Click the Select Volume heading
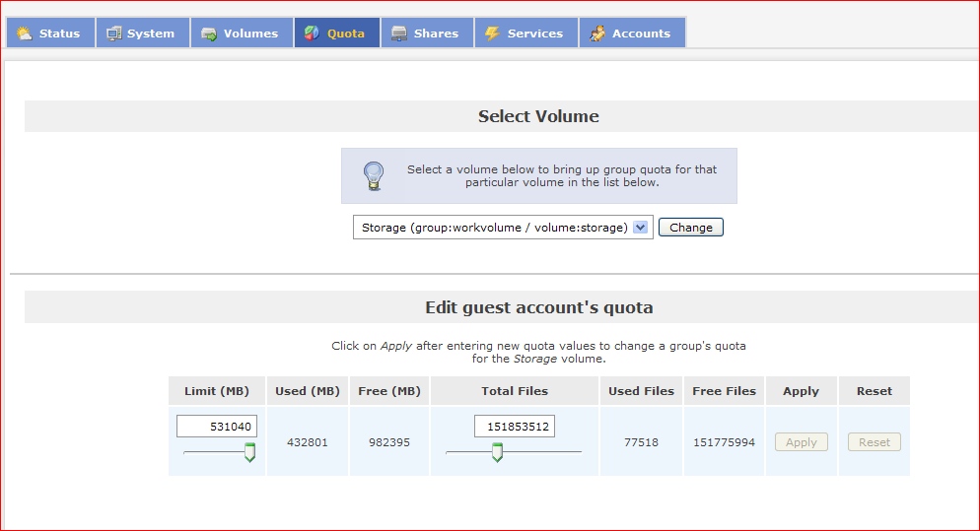This screenshot has width=980, height=531. point(538,116)
